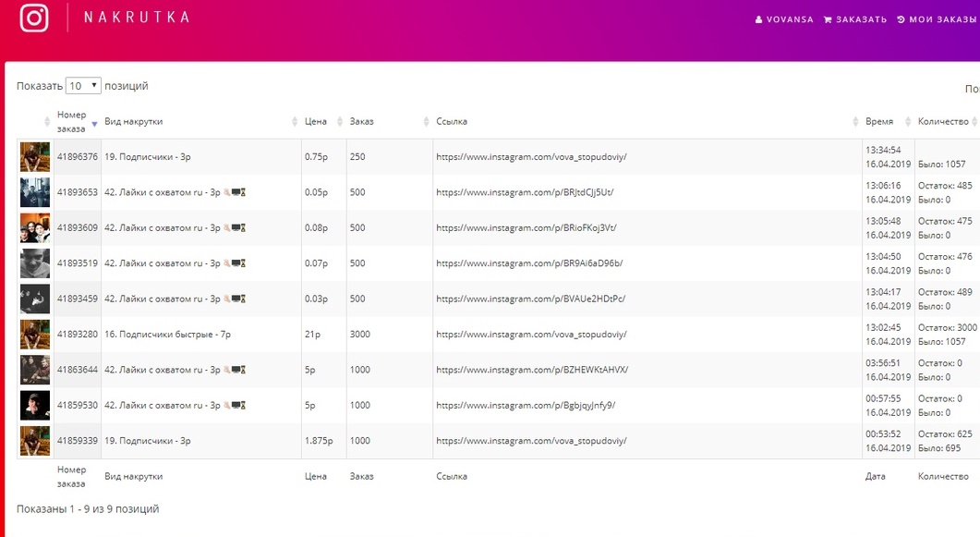Sort by the Вид накрутки column header
Image resolution: width=980 pixels, height=537 pixels.
(x=134, y=121)
